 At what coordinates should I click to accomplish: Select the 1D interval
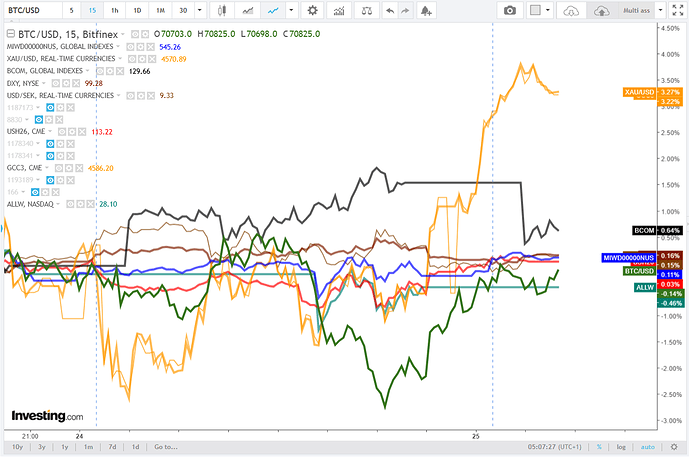(x=137, y=10)
